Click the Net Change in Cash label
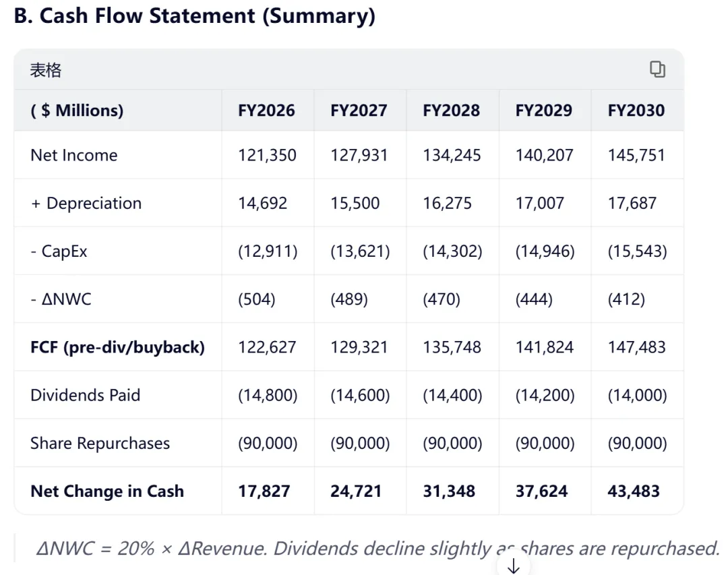The image size is (728, 575). (107, 491)
